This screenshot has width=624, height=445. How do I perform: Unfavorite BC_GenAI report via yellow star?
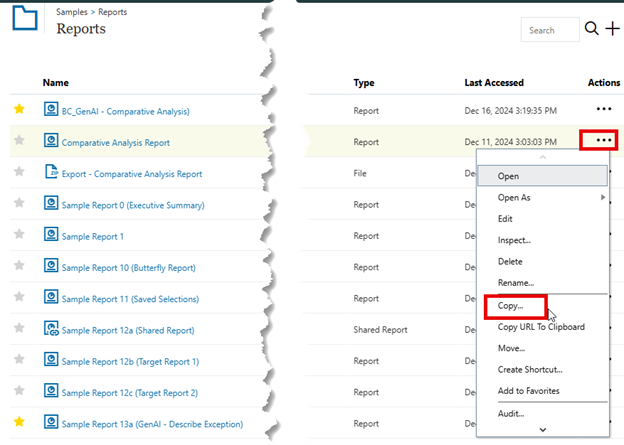click(x=19, y=109)
